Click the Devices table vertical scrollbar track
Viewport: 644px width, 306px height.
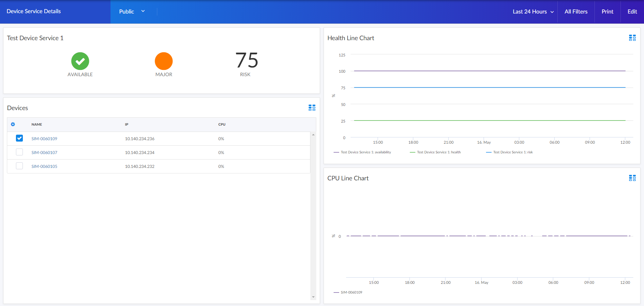tap(313, 215)
